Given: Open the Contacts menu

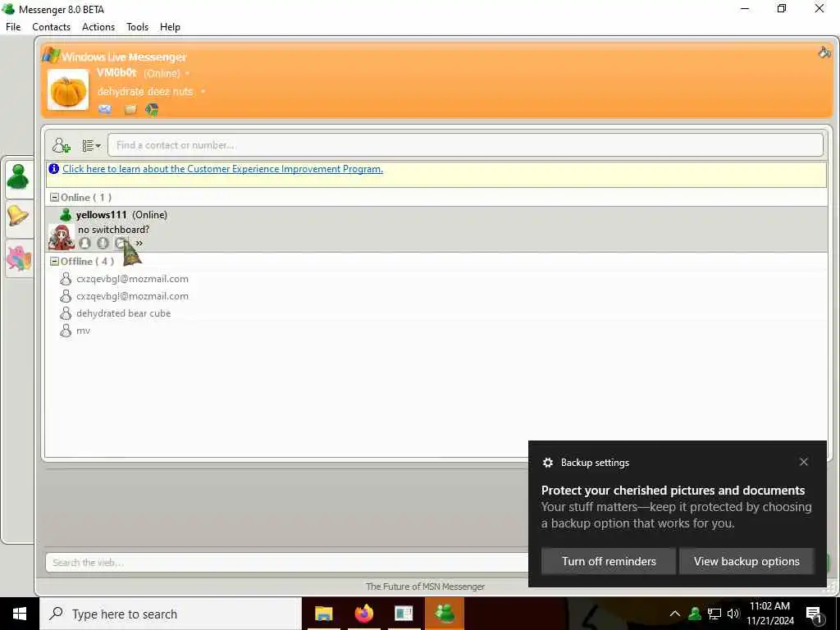Looking at the screenshot, I should tap(52, 27).
